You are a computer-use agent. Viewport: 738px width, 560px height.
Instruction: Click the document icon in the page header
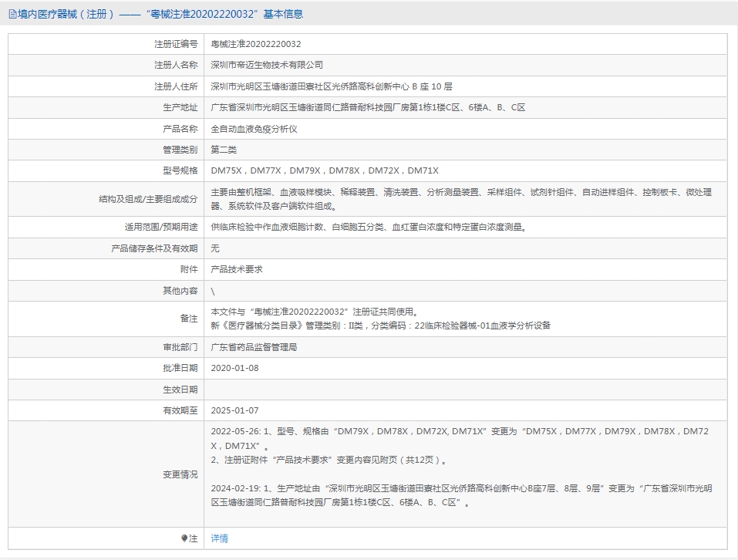(12, 15)
